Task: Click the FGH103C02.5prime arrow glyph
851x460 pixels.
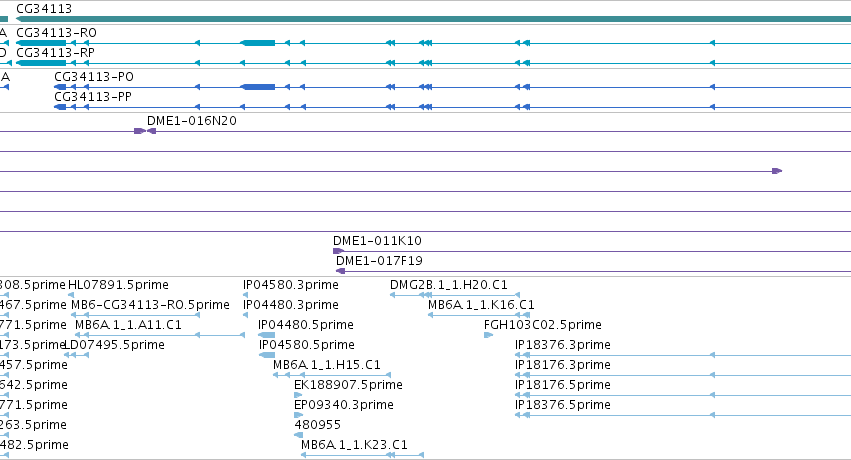Action: [x=488, y=335]
